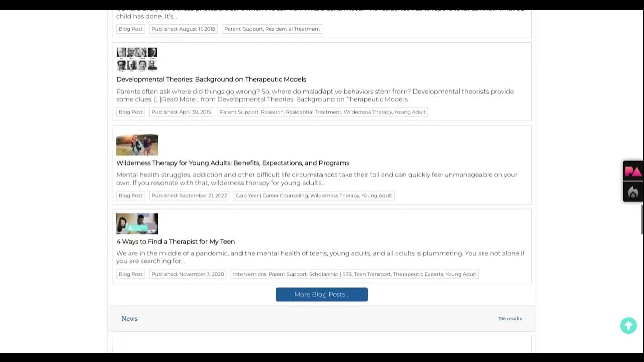The width and height of the screenshot is (644, 362).
Task: Select Parent Support, Residential Treatment tags
Action: point(272,29)
